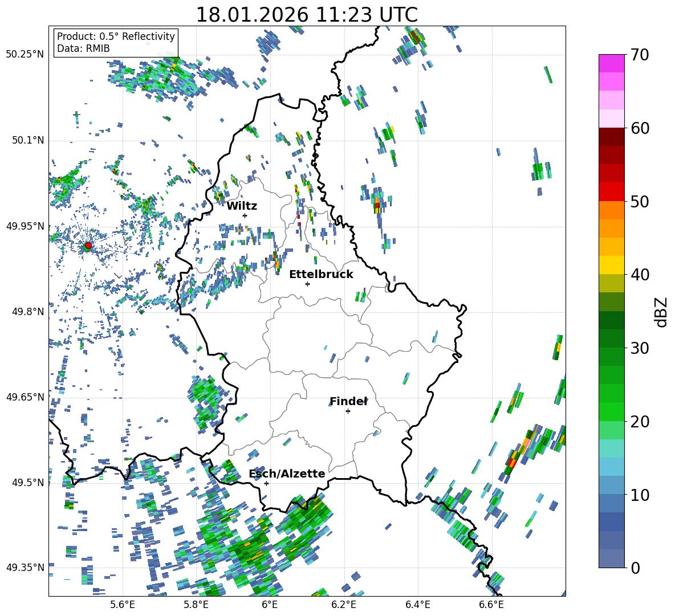The image size is (675, 616).
Task: Pick the blue-gray band just above 0
Action: tap(611, 558)
